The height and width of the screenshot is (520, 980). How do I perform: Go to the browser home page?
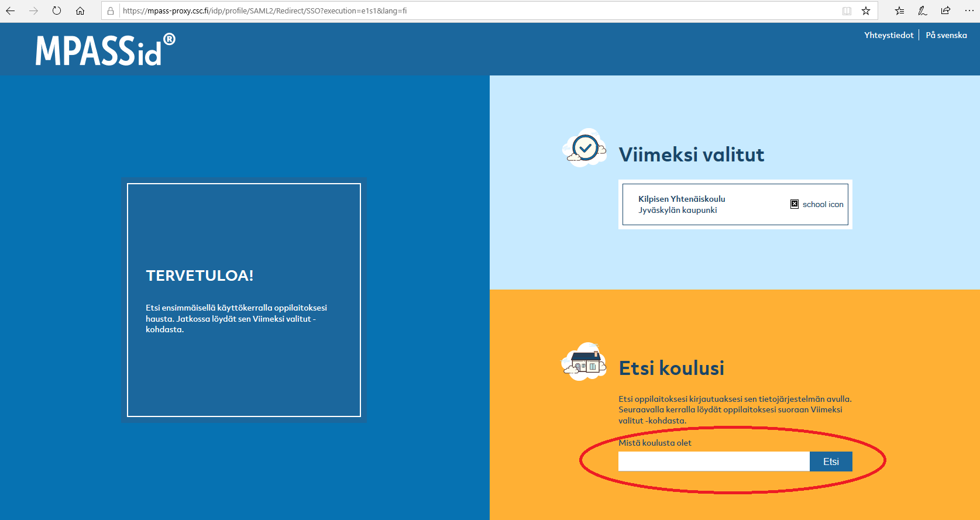[80, 11]
